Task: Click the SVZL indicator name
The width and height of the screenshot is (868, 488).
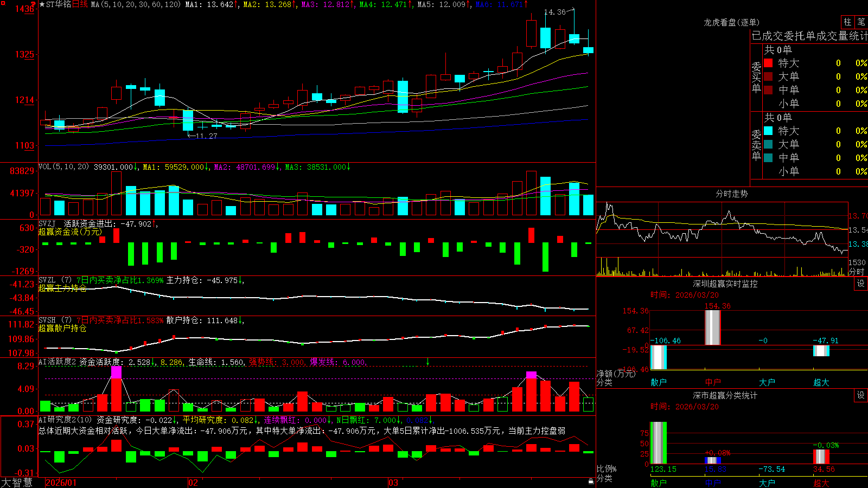Action: click(47, 280)
